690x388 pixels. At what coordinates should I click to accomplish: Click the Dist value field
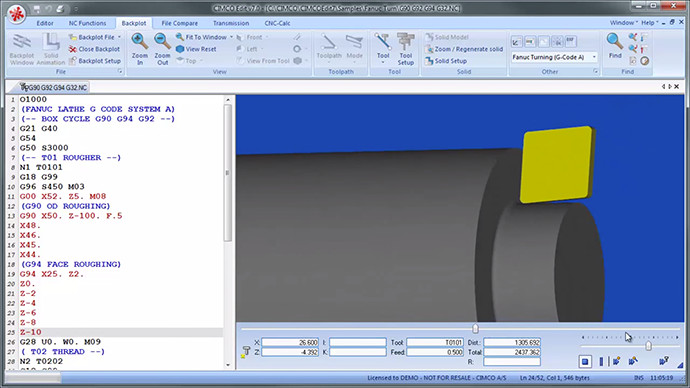tap(512, 342)
